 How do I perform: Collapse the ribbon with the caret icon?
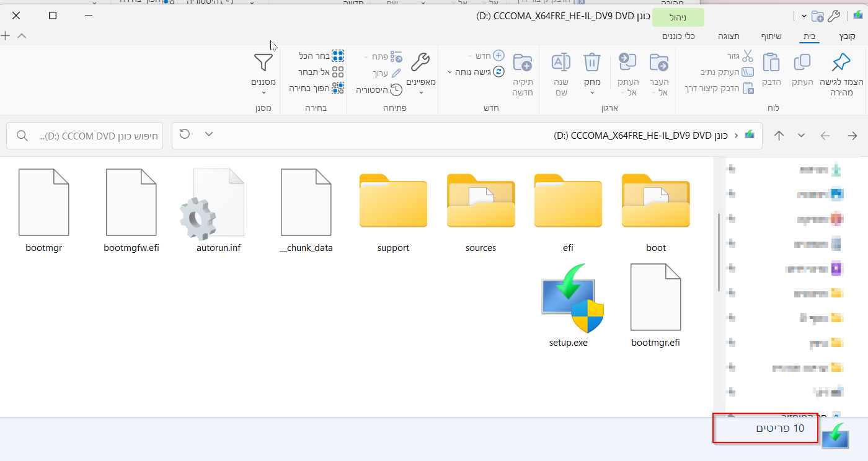click(22, 36)
